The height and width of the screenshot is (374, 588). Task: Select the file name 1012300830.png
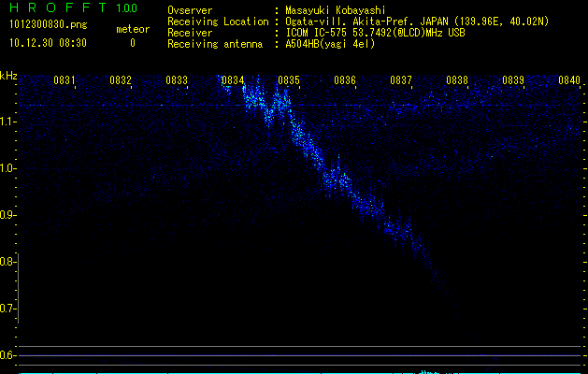[x=49, y=25]
